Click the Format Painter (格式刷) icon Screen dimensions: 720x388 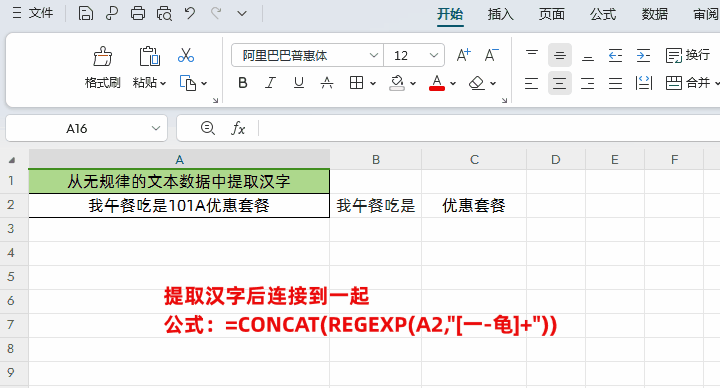(102, 56)
